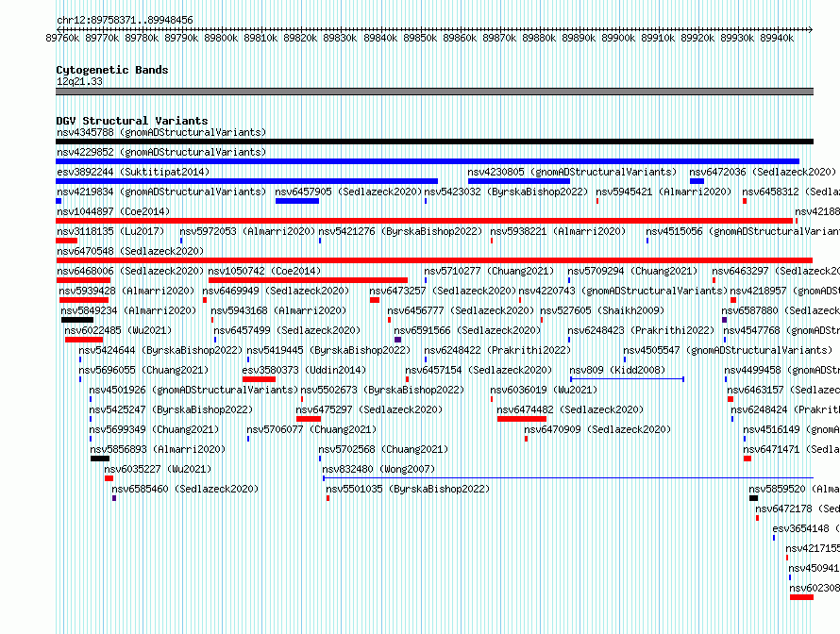The width and height of the screenshot is (840, 634).
Task: Select the red bar under nsv1050742 (Coe2014)
Action: click(x=308, y=280)
